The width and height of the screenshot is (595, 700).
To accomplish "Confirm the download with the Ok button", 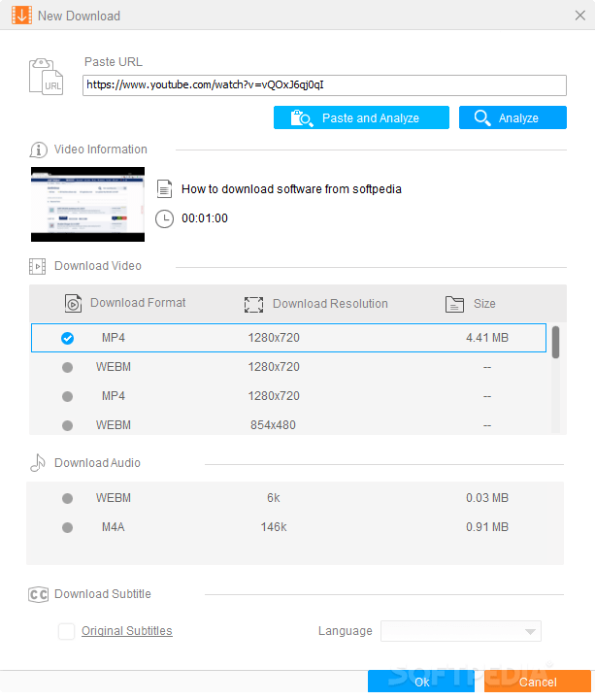I will pyautogui.click(x=421, y=682).
